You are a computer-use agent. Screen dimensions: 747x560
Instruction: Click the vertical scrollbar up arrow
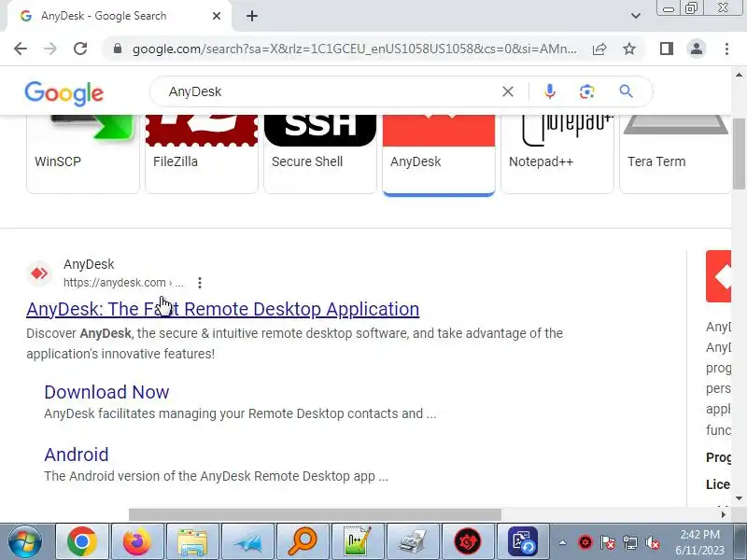739,75
